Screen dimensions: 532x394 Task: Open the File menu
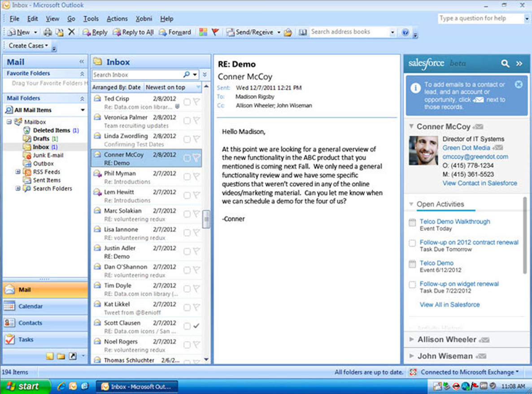(x=14, y=19)
